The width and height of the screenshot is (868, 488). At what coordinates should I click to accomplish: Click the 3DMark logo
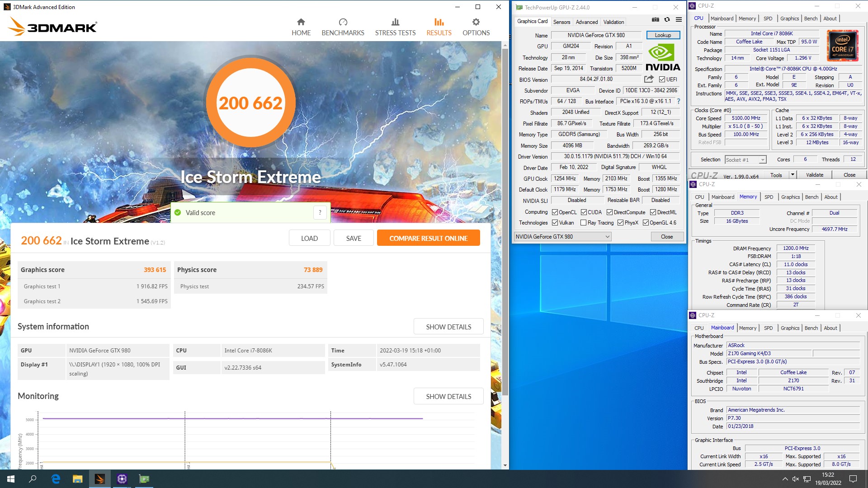tap(53, 26)
